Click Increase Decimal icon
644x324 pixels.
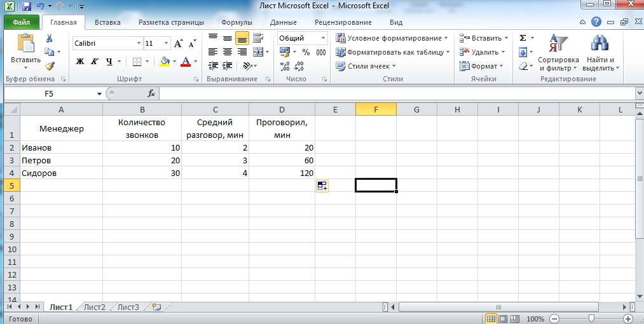point(285,66)
